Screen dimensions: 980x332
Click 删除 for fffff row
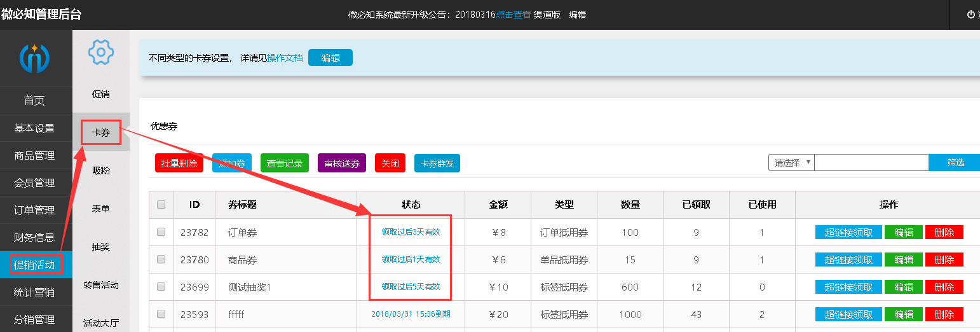[x=944, y=314]
